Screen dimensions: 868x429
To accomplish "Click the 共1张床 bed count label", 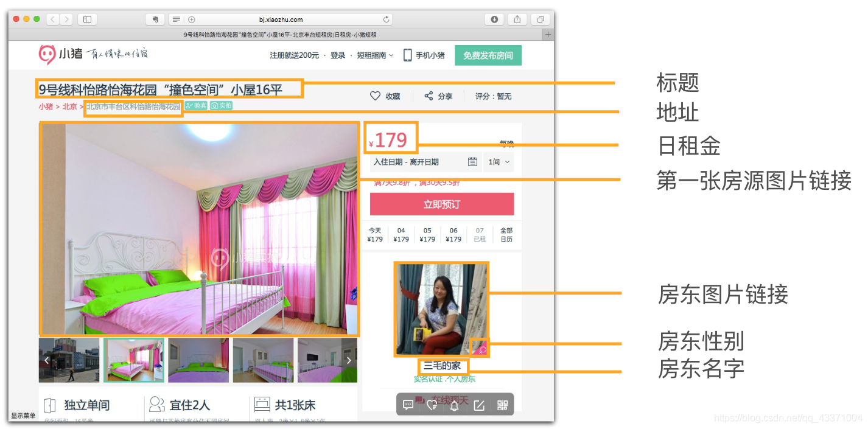I will 295,405.
